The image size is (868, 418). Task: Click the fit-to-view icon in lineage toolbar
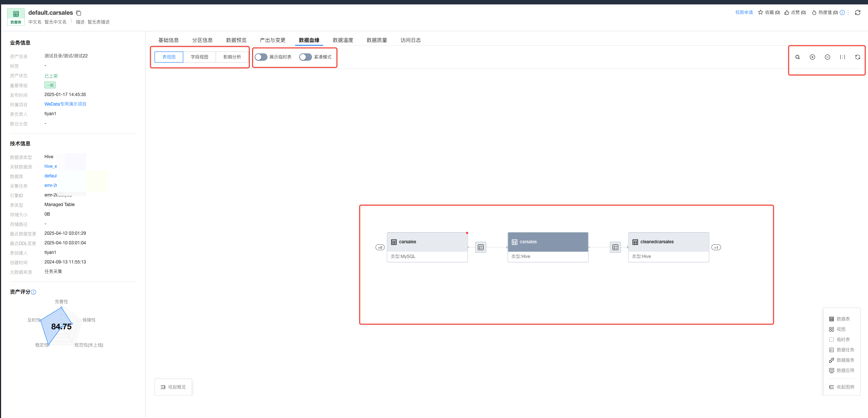tap(843, 57)
